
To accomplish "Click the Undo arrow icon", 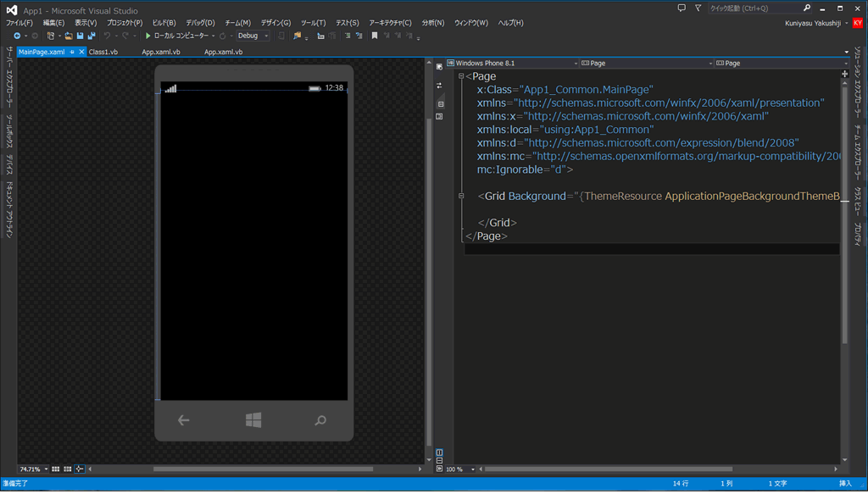I will pyautogui.click(x=107, y=36).
